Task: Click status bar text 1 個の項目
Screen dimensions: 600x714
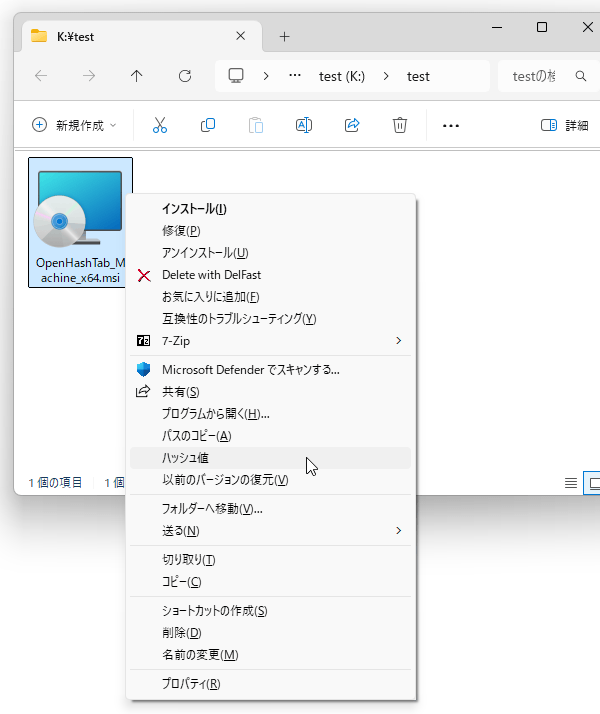Action: [x=55, y=483]
